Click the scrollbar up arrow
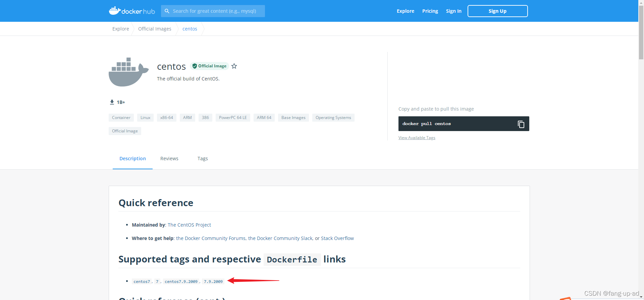The width and height of the screenshot is (644, 300). tap(641, 2)
